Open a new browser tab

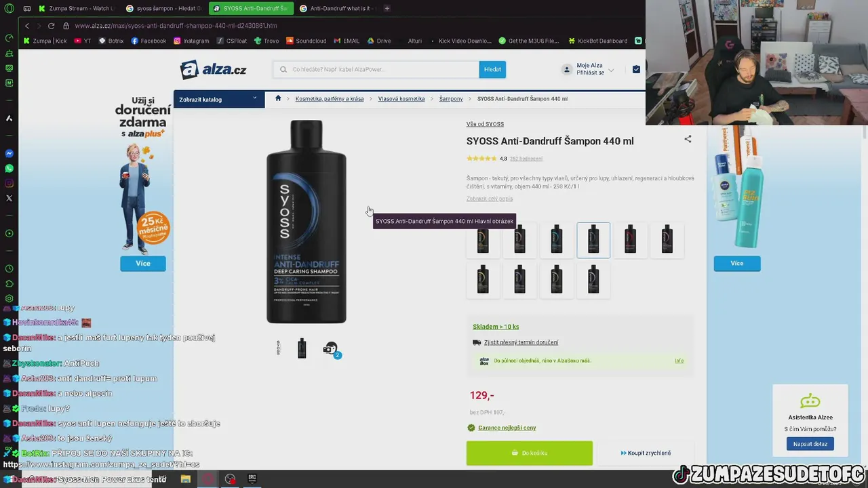(387, 9)
